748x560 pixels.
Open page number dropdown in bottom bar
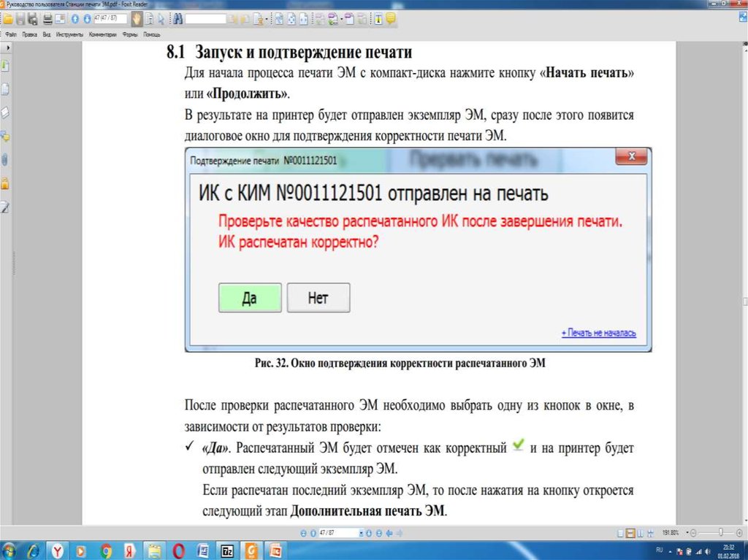(360, 533)
